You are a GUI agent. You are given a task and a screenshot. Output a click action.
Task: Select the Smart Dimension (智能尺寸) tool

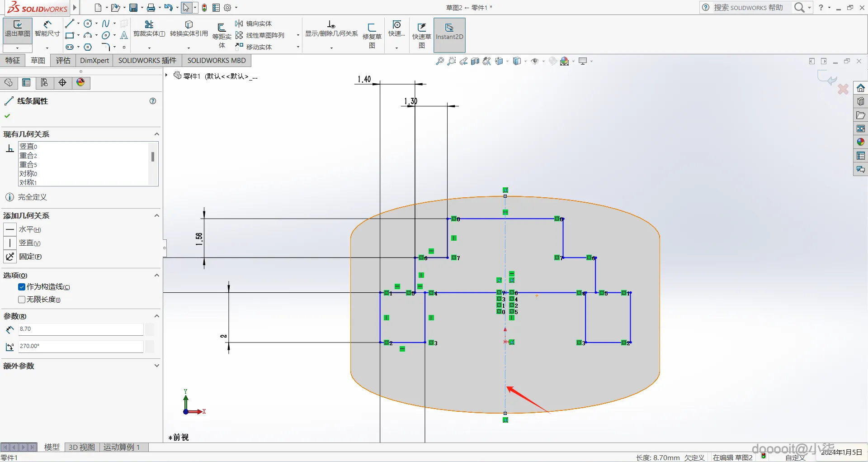(47, 28)
